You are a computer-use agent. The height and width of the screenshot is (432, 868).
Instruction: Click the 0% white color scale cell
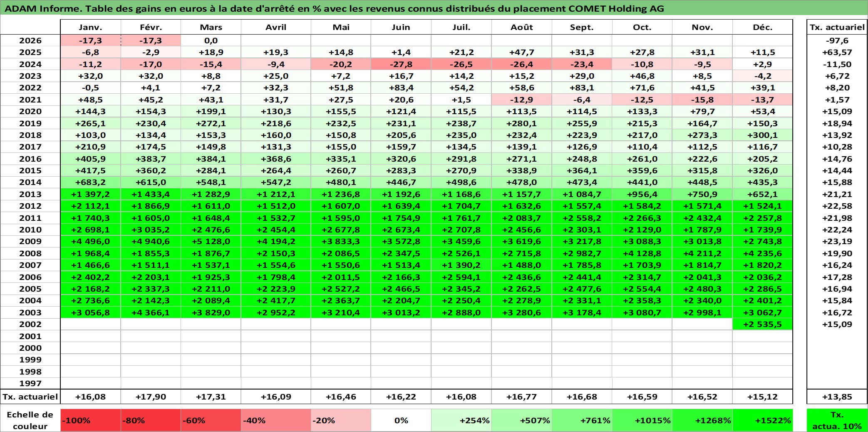coord(401,420)
